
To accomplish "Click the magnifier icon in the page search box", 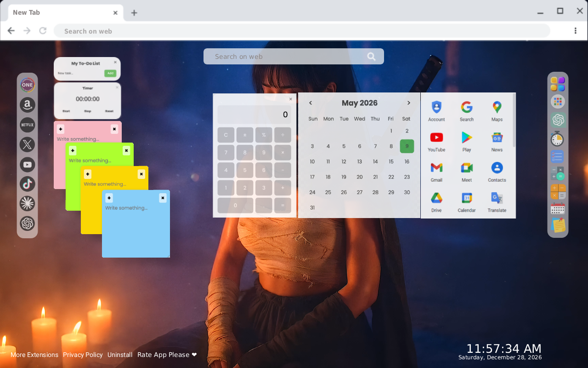I will (x=372, y=57).
